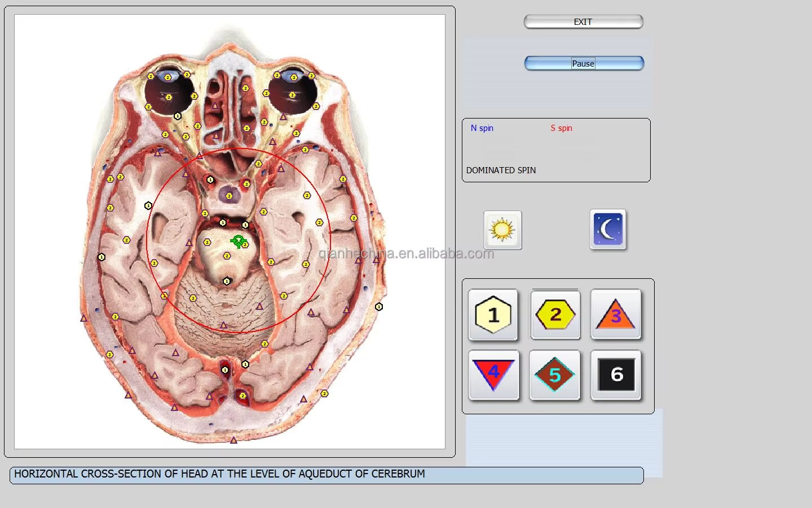The height and width of the screenshot is (508, 812).
Task: Click the head cross-section anatomy image
Action: 230,231
